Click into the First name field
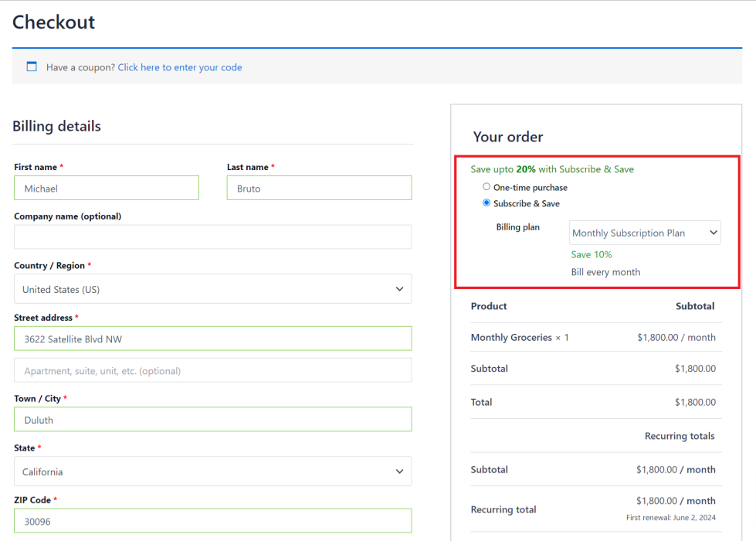The width and height of the screenshot is (756, 541). click(x=107, y=188)
